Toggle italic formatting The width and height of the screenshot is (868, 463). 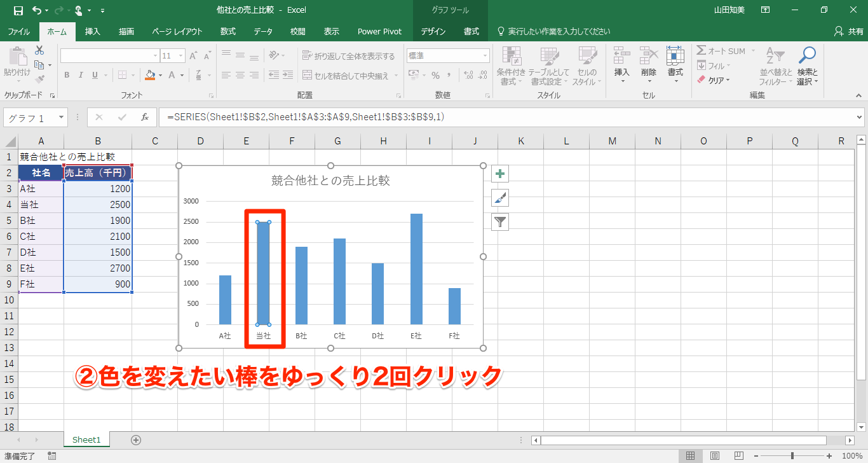point(81,75)
